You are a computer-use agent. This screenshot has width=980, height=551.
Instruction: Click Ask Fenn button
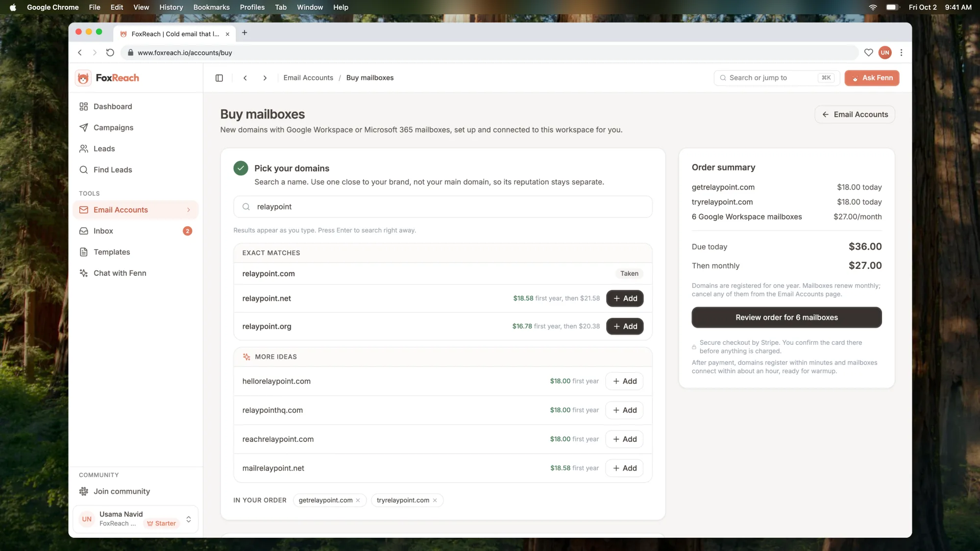click(x=872, y=78)
